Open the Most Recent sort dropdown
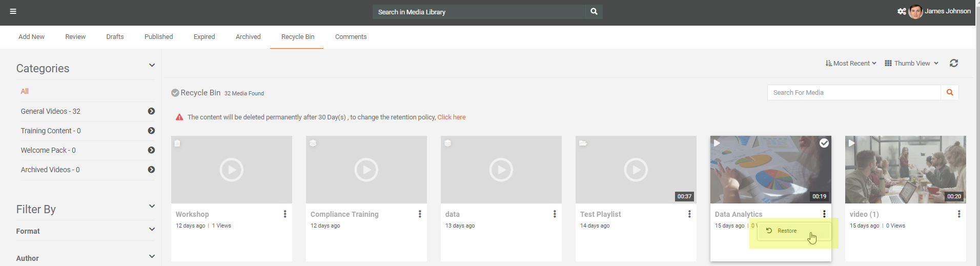 point(851,63)
